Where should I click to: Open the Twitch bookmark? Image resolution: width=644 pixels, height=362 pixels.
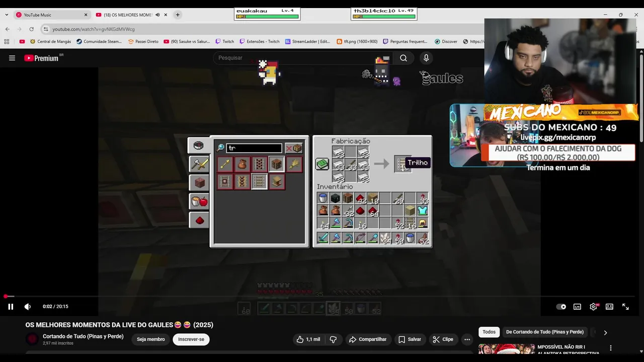point(225,42)
